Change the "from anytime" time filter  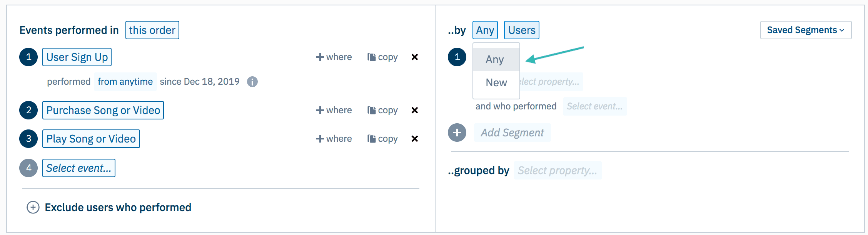point(125,81)
